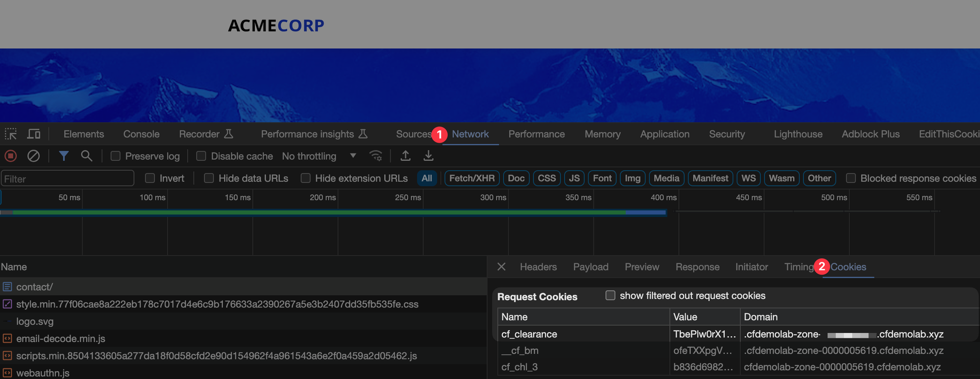Click the inspect element picker icon
This screenshot has width=980, height=379.
tap(11, 134)
